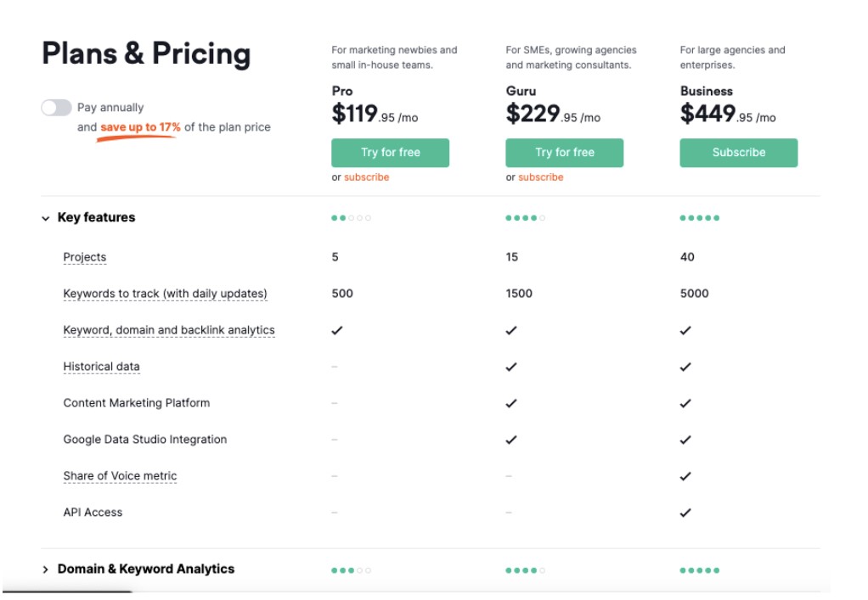
Task: Click Business checkmark for API Access
Action: pos(685,513)
